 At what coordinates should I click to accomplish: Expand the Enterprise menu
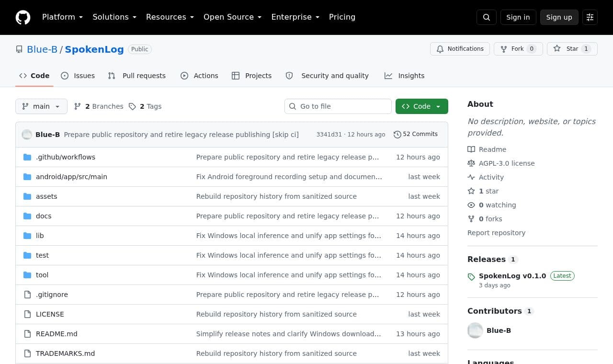click(x=295, y=17)
